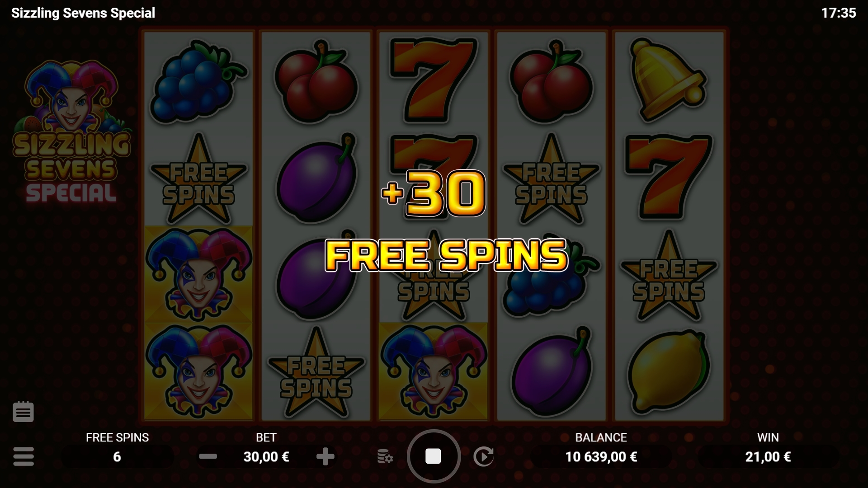Click the joker symbol on reel three
Image resolution: width=868 pixels, height=488 pixels.
(x=434, y=371)
